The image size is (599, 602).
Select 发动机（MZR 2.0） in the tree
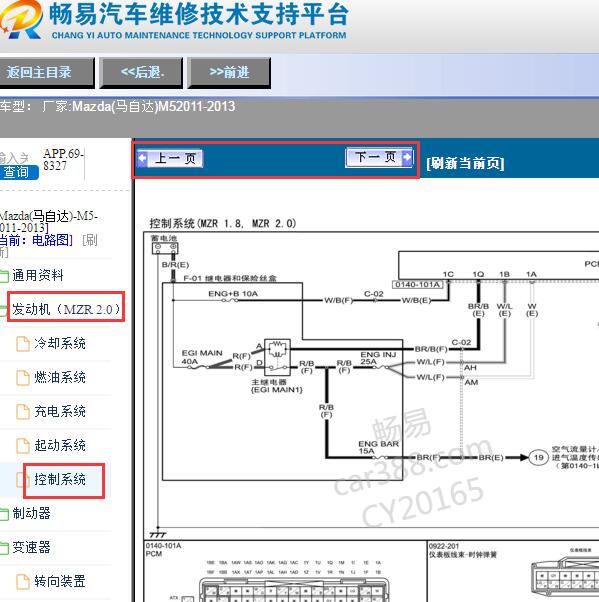click(x=66, y=309)
